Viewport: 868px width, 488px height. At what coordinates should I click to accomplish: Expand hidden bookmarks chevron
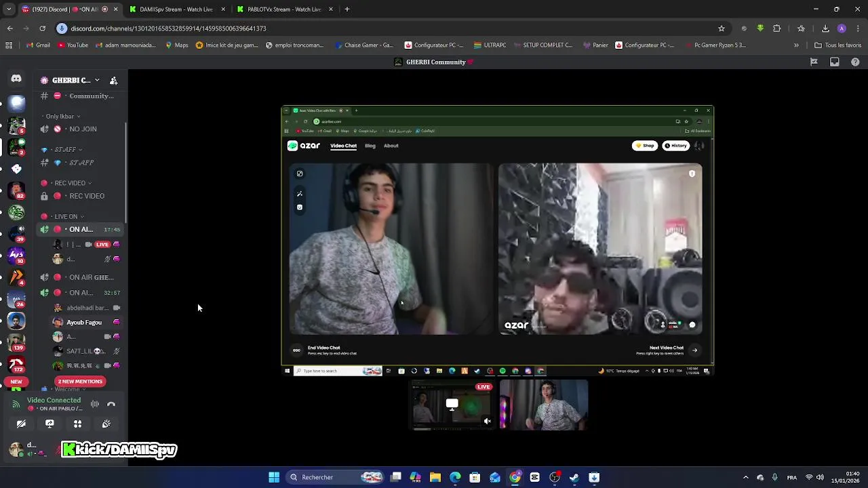click(796, 45)
